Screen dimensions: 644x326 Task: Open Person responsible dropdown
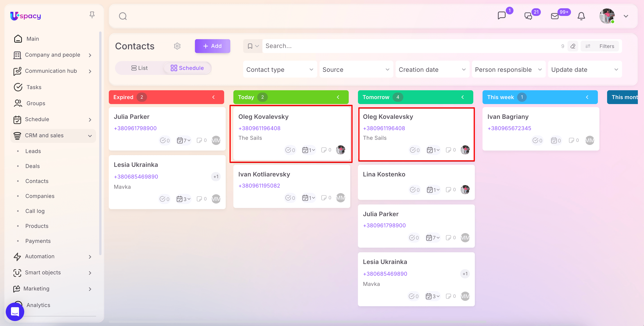click(x=509, y=69)
